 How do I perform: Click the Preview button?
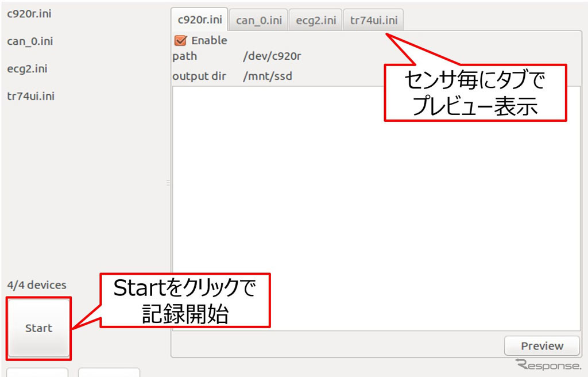point(541,346)
